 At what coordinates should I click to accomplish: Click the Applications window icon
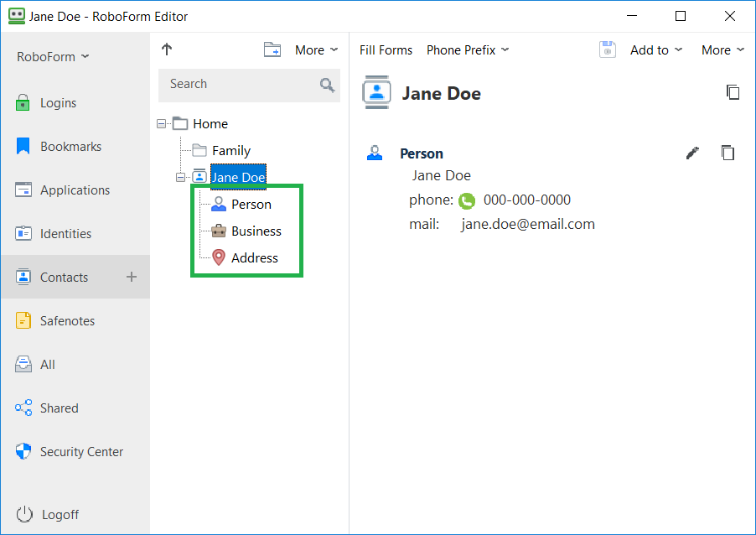point(23,190)
